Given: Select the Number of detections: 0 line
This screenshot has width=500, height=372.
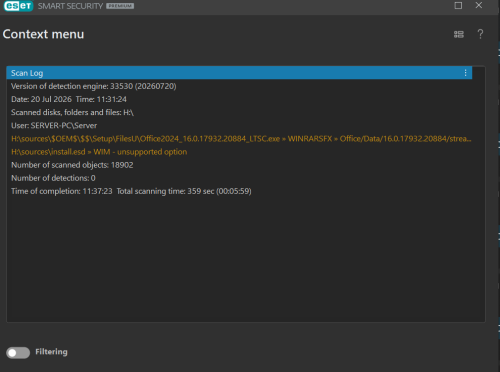Looking at the screenshot, I should click(x=239, y=178).
